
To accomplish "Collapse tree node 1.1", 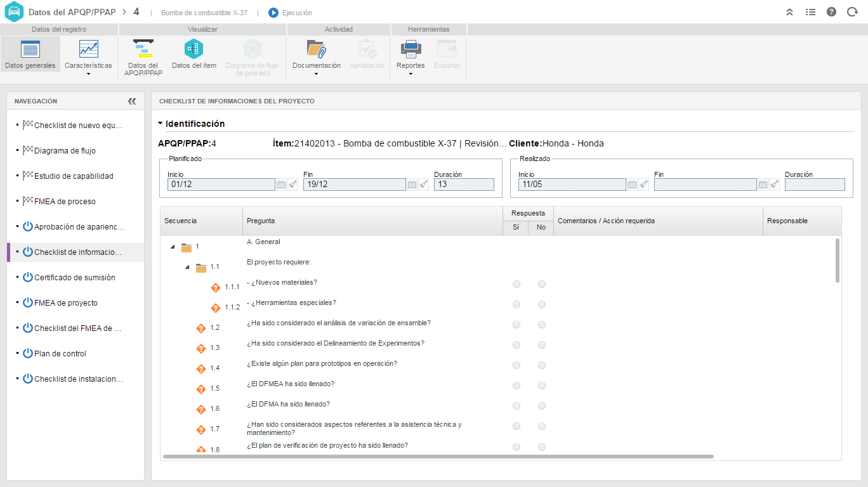I will (187, 267).
